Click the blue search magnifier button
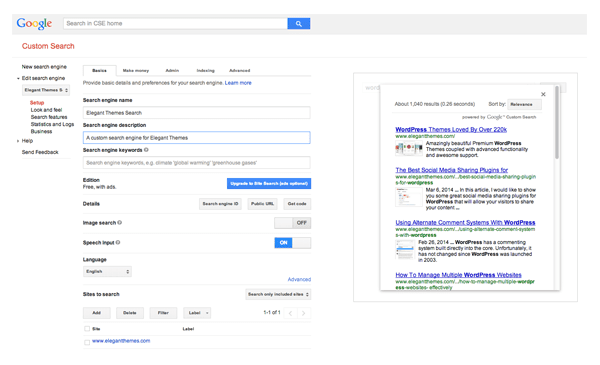The height and width of the screenshot is (365, 600). [x=298, y=24]
